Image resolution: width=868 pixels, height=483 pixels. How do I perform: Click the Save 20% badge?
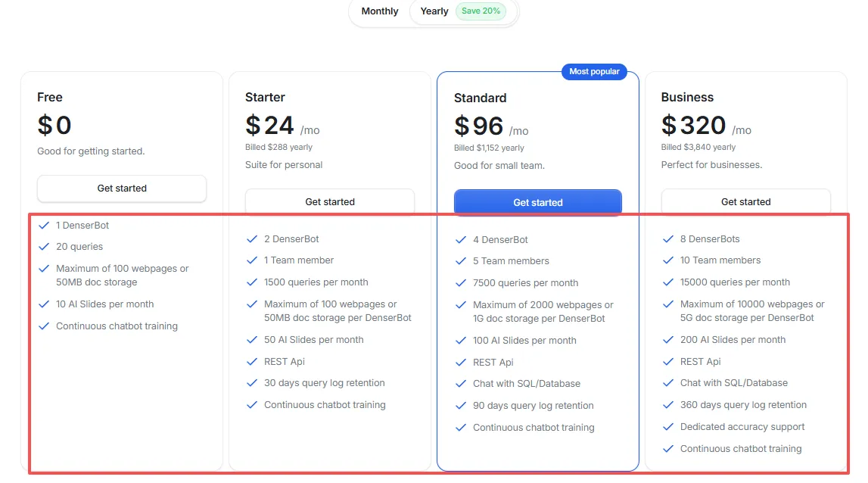481,11
